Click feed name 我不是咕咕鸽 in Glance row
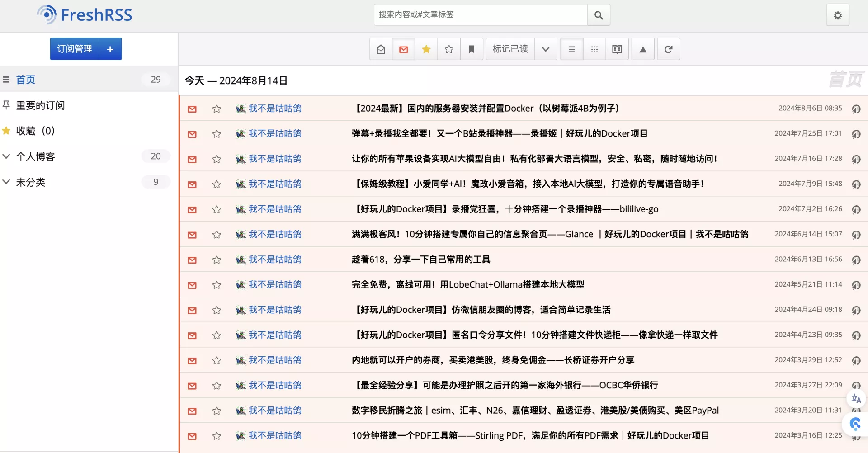The image size is (868, 453). tap(275, 234)
